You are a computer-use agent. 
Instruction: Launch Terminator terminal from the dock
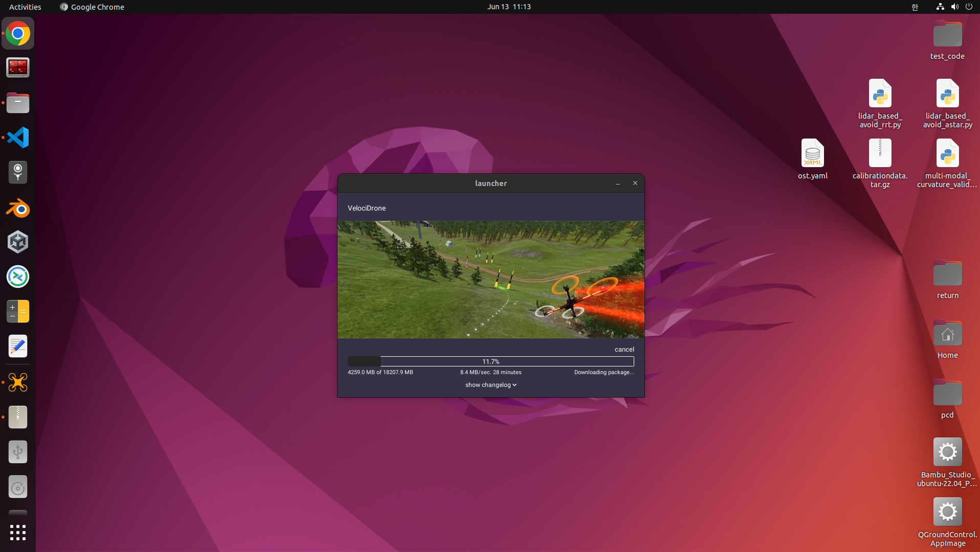pos(18,68)
